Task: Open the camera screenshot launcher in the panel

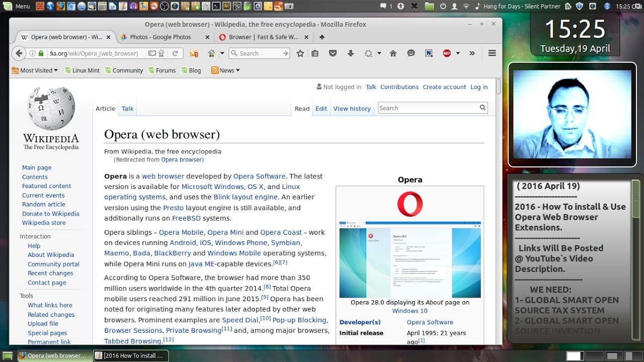Action: click(x=289, y=6)
